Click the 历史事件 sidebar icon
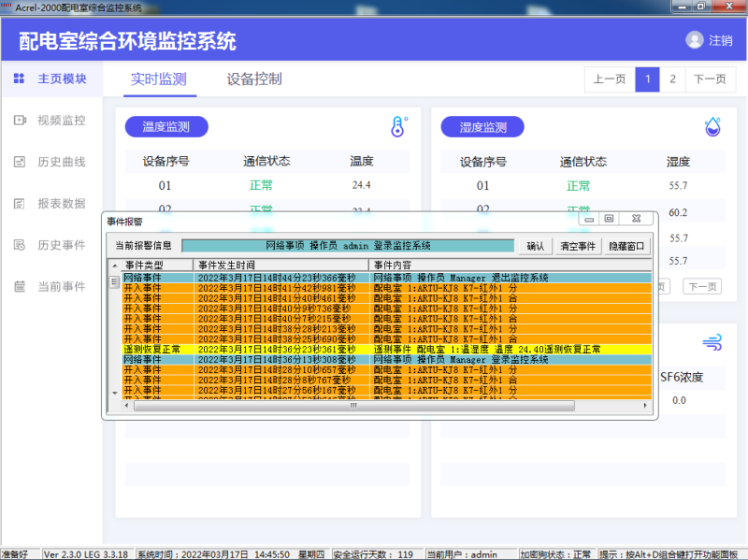The width and height of the screenshot is (748, 560). click(x=19, y=245)
